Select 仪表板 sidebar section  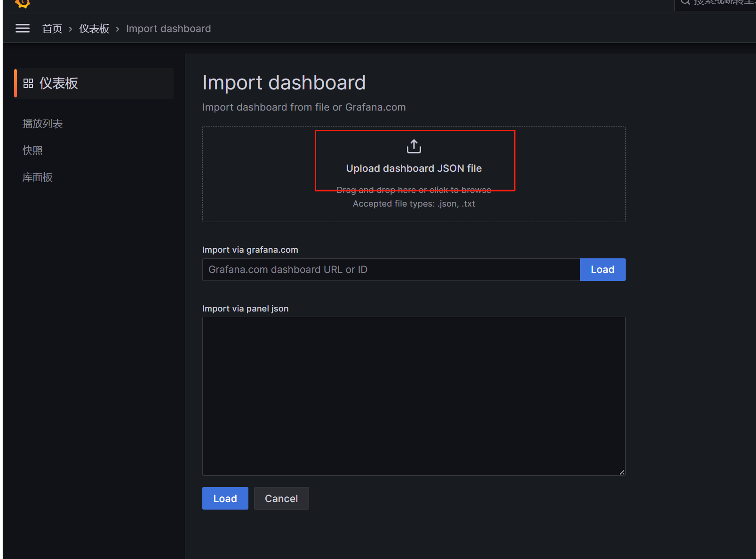click(94, 83)
